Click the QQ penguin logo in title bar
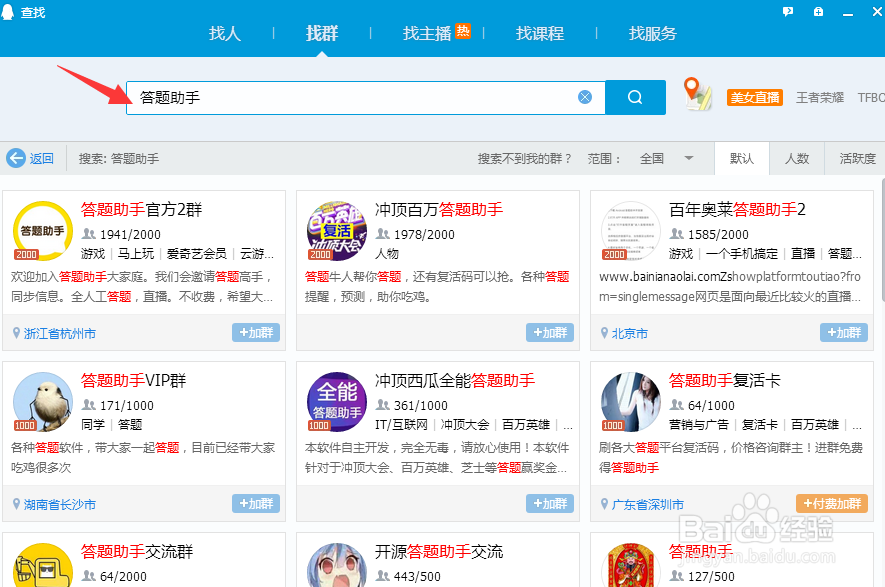 [x=8, y=12]
